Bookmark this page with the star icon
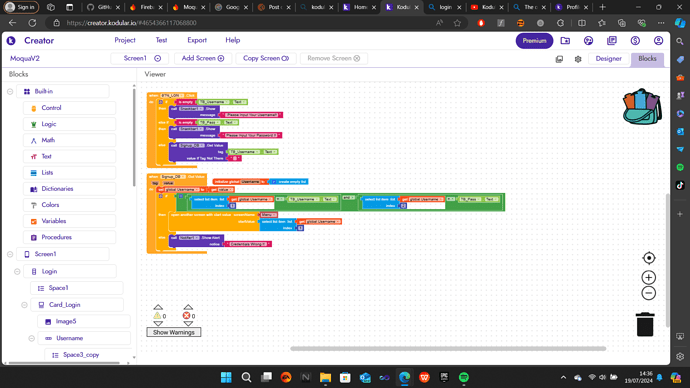 457,23
